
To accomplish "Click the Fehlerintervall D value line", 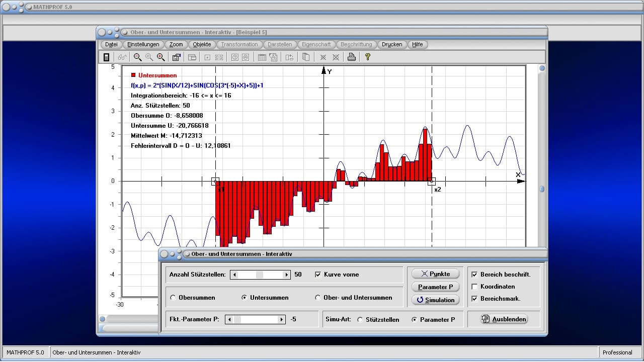I will click(181, 146).
